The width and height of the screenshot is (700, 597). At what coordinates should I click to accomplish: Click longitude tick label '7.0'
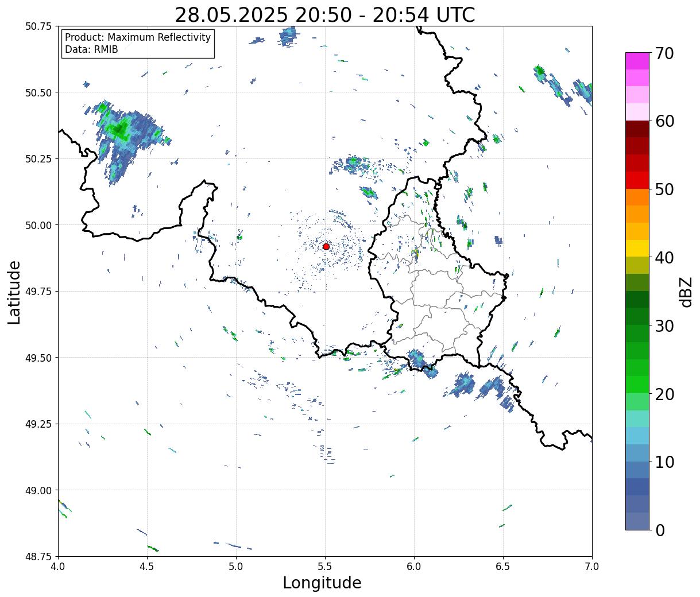click(x=592, y=567)
